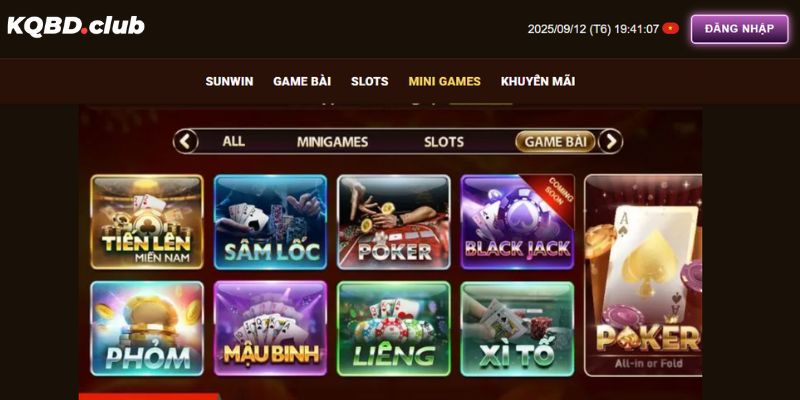The width and height of the screenshot is (800, 400).
Task: Select the highlighted GAME BÀI category tab
Action: tap(556, 141)
